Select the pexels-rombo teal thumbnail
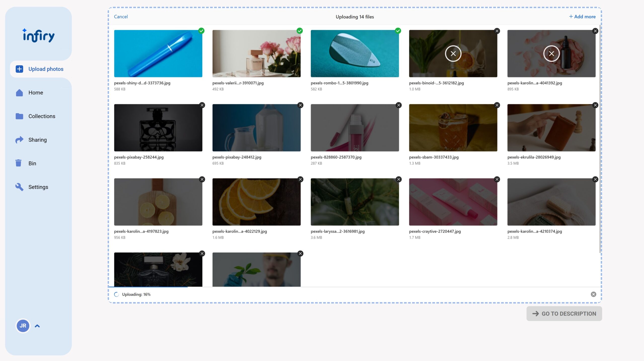The image size is (644, 361). 355,54
